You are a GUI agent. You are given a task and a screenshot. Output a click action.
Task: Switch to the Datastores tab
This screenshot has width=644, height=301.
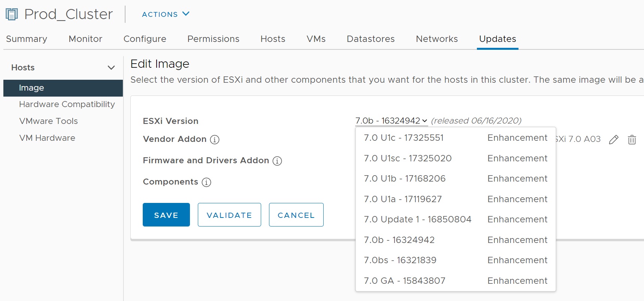[x=371, y=39]
